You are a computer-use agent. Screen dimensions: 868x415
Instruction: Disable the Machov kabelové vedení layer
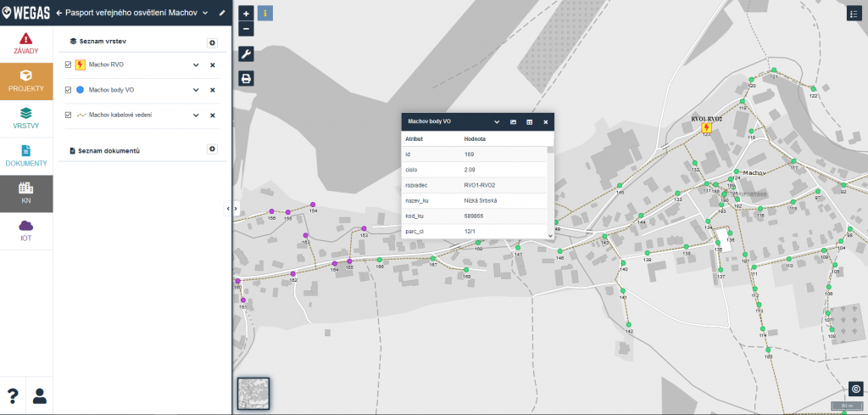[x=69, y=115]
